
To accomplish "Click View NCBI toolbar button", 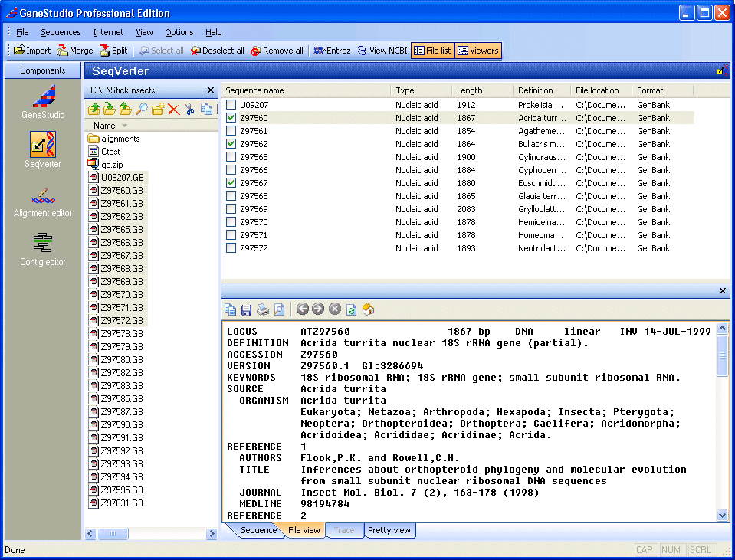I will pos(382,51).
